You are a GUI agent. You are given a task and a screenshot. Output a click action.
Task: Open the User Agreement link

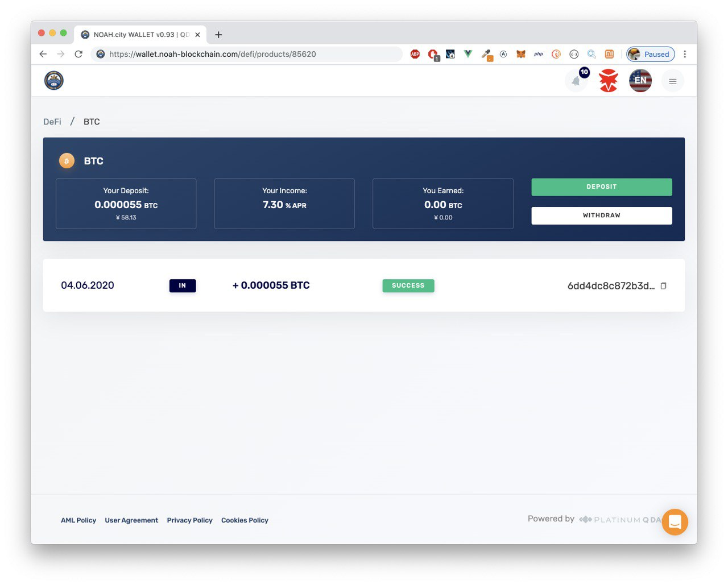pyautogui.click(x=131, y=520)
